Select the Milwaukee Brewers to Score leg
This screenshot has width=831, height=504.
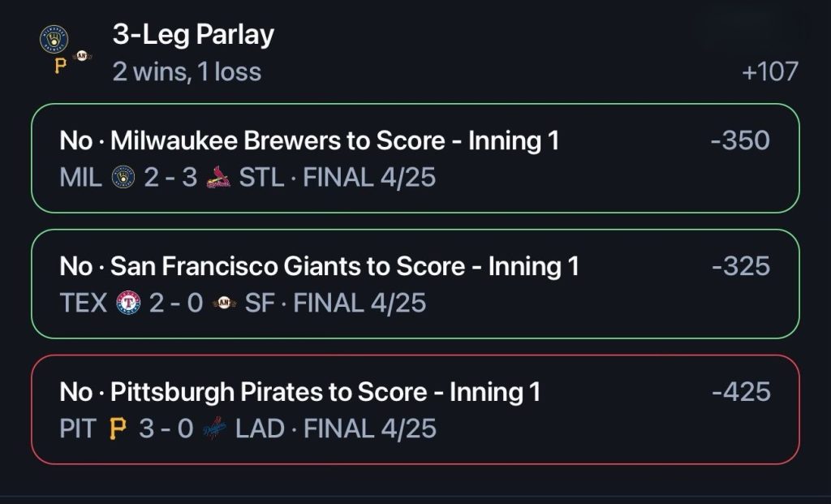tap(415, 158)
